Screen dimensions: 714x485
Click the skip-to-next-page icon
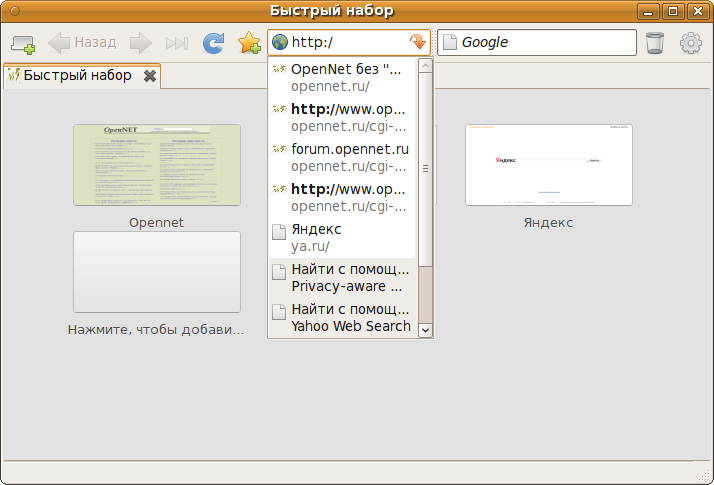click(177, 44)
